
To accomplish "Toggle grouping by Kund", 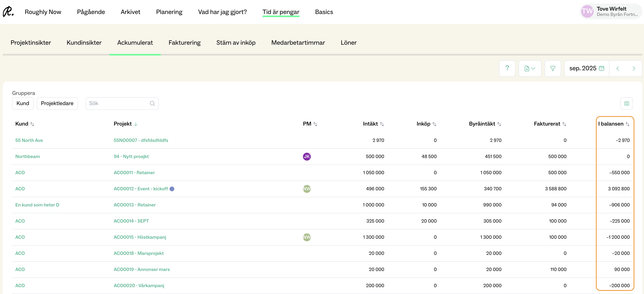I will tap(23, 104).
